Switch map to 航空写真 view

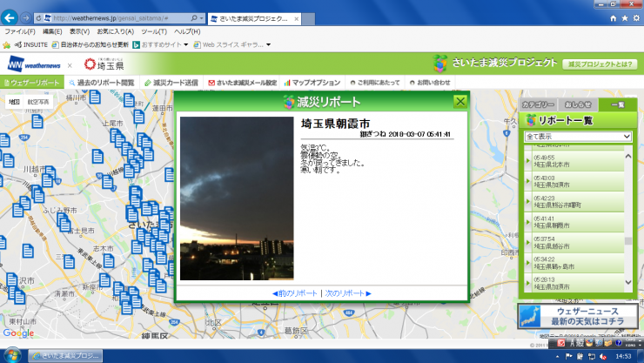pyautogui.click(x=39, y=102)
